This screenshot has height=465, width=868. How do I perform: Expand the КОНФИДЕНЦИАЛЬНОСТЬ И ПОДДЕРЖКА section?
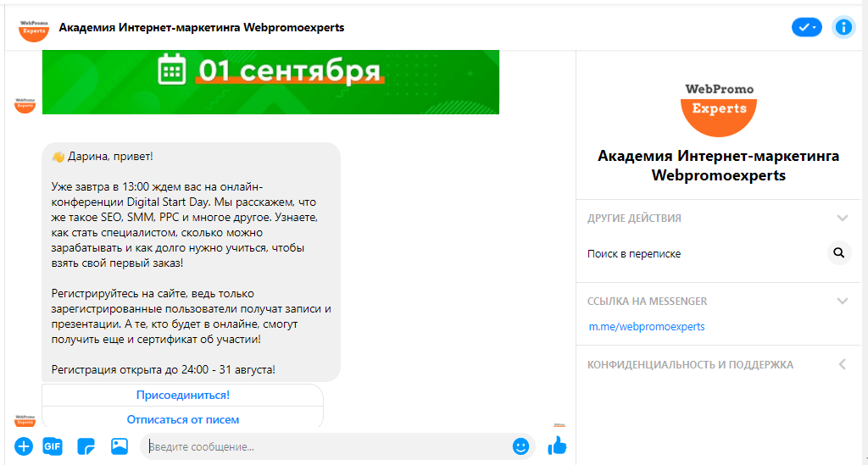[x=842, y=364]
